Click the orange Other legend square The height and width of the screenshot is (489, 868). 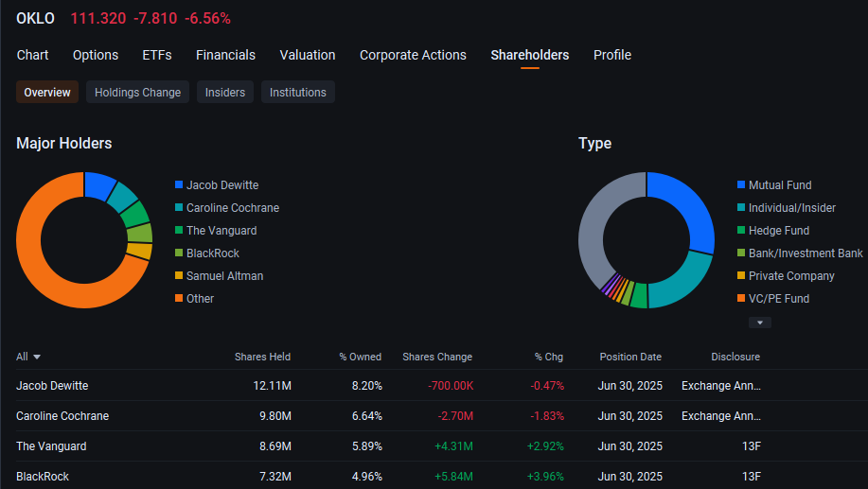pos(179,299)
